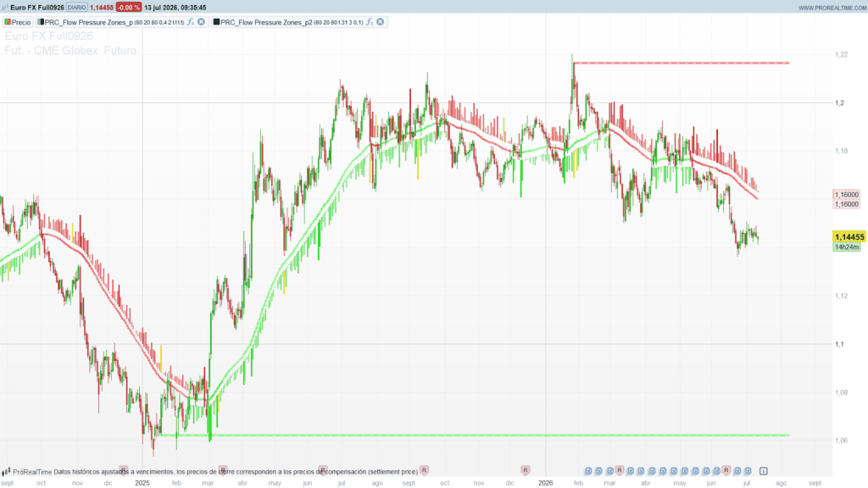Click the PRC_Flow Pressure Zones_p2 color swatch
Screen dimensions: 868x488
(x=216, y=22)
